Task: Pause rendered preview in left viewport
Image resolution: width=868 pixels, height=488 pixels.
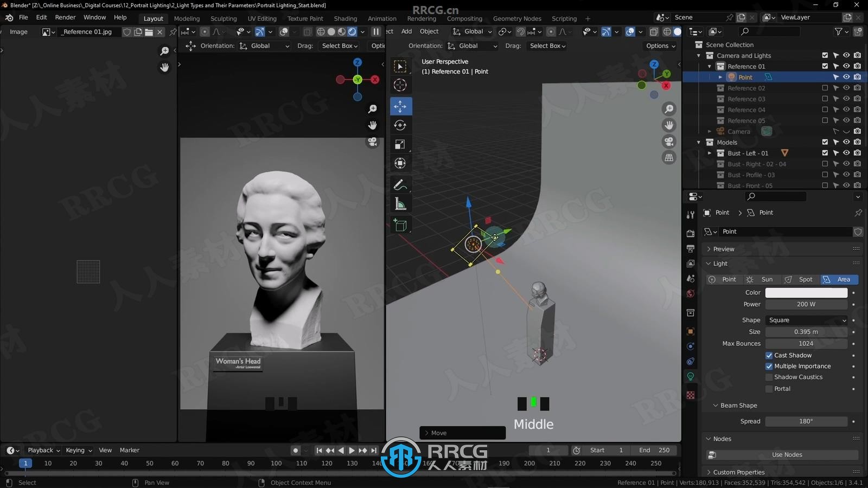Action: (x=375, y=31)
